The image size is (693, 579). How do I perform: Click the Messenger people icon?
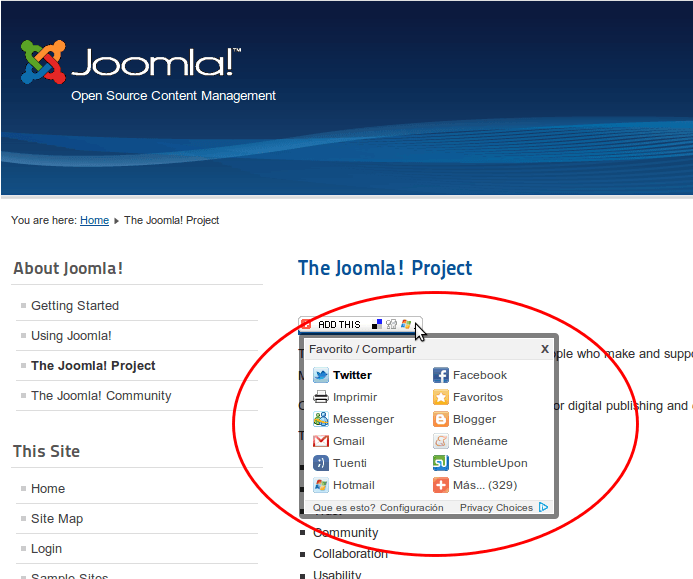pyautogui.click(x=321, y=419)
